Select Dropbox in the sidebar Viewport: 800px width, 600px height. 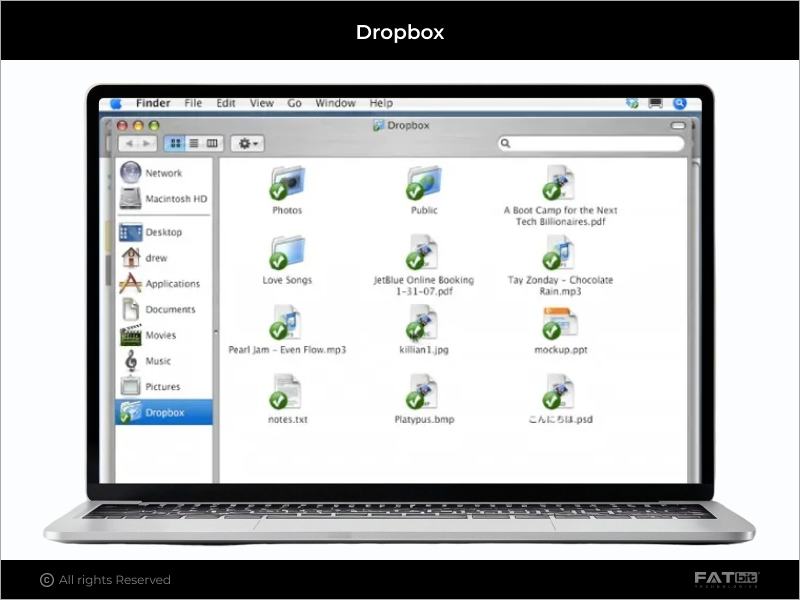tap(164, 412)
